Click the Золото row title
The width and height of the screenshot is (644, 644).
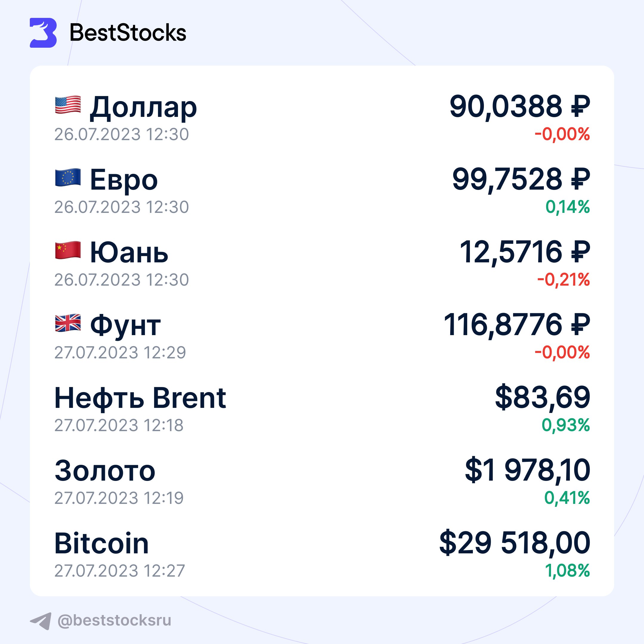click(x=105, y=470)
